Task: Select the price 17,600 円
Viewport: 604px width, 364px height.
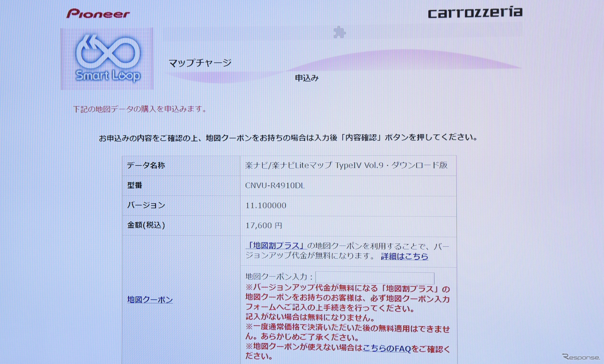Action: pos(264,225)
